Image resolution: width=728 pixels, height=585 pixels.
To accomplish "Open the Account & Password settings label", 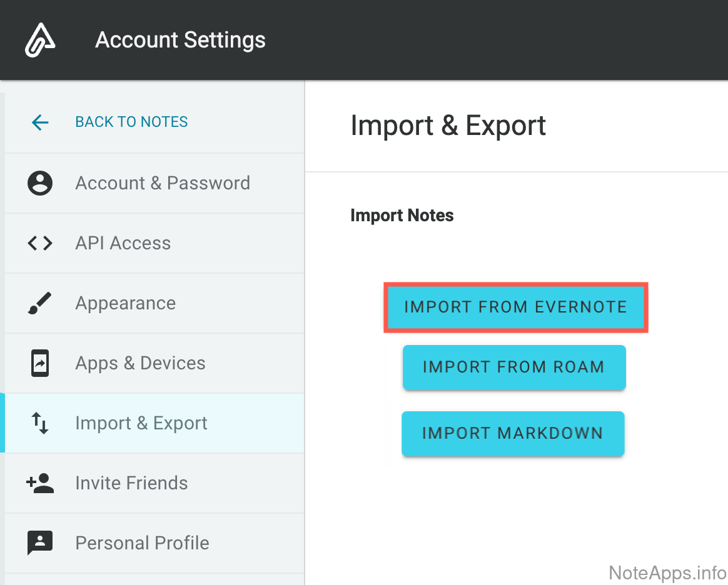I will tap(163, 183).
